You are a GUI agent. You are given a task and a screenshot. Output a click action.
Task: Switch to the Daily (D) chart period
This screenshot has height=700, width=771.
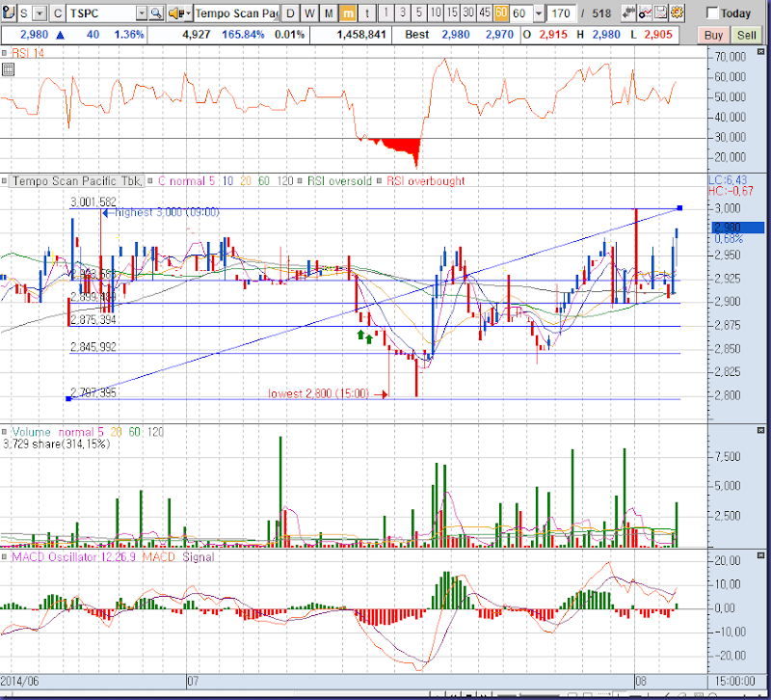coord(291,13)
